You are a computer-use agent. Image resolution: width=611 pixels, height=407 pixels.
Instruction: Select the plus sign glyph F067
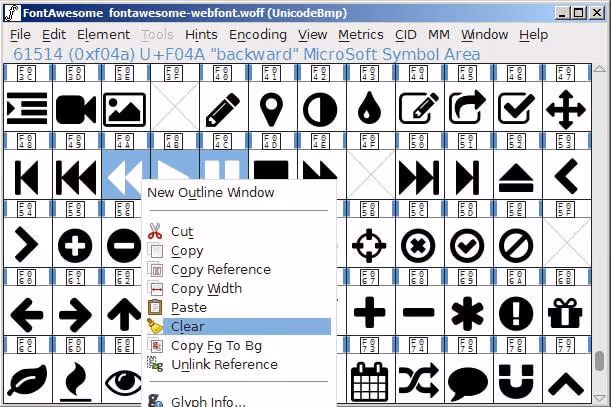pos(369,312)
